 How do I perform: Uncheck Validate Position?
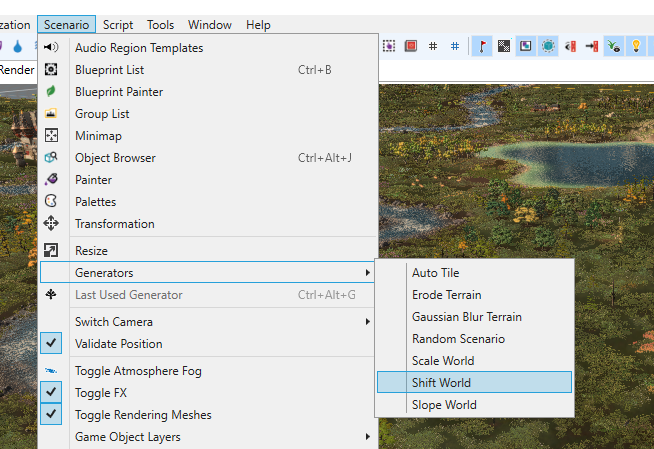pos(51,343)
